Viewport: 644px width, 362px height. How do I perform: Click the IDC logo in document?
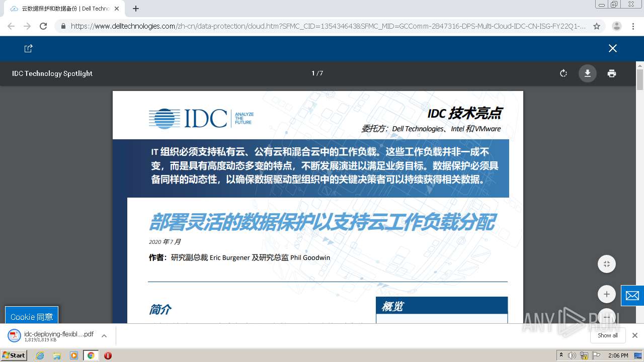[201, 119]
